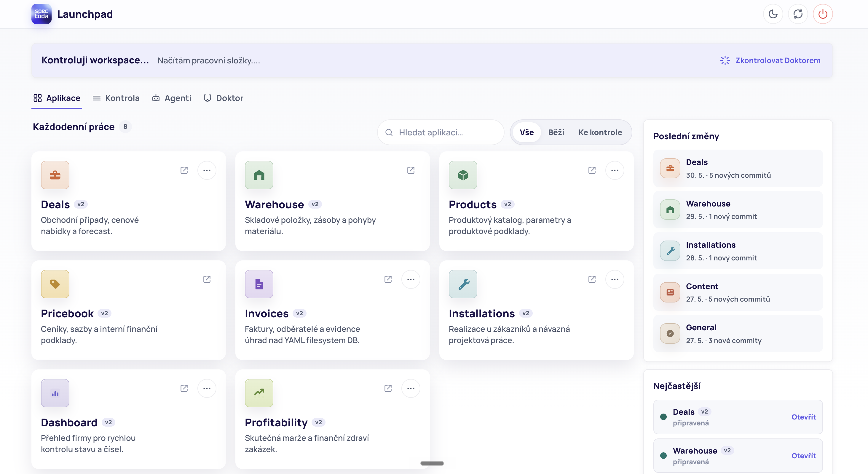Click the Products cube app icon

point(463,175)
